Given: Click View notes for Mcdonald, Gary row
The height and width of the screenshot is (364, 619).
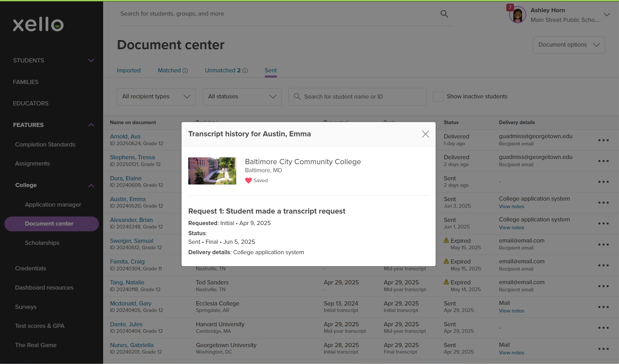Looking at the screenshot, I should (511, 311).
